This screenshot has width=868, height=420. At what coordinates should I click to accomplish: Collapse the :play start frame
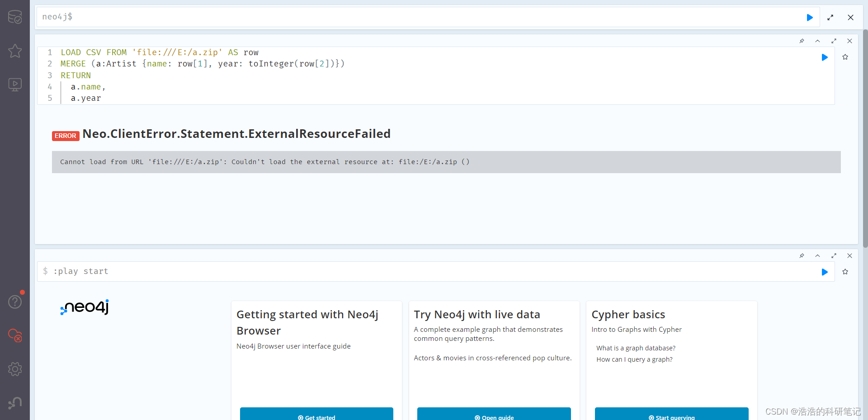pyautogui.click(x=817, y=255)
